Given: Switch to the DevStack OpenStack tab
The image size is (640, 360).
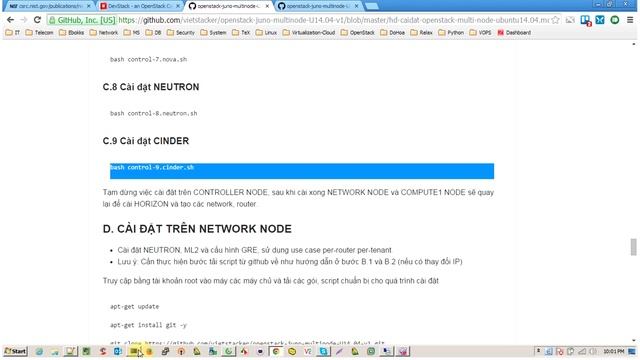Looking at the screenshot, I should click(139, 6).
